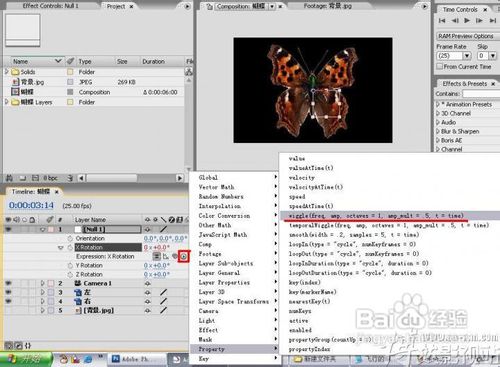Screen dimensions: 500x367
Task: Open the Frame Rate dropdown
Action: click(467, 56)
